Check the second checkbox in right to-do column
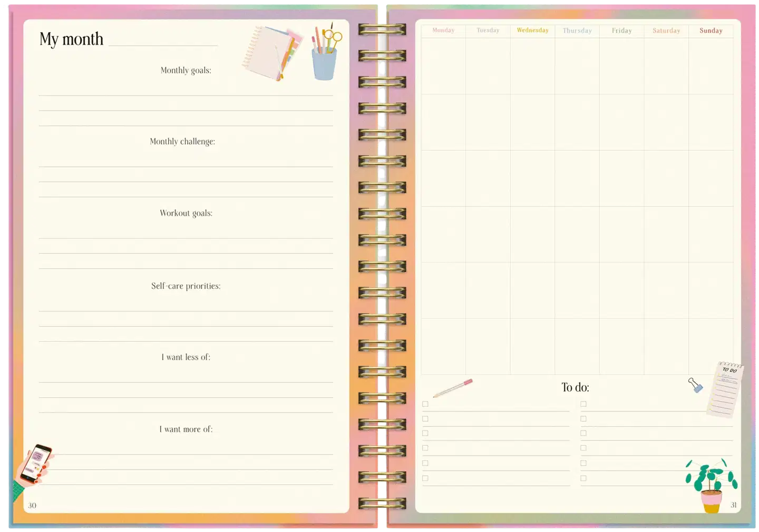759x532 pixels. tap(583, 419)
